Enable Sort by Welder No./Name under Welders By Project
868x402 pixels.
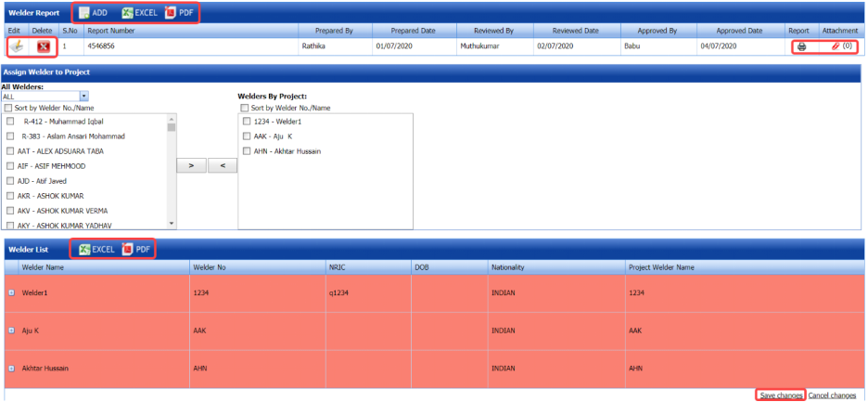click(245, 108)
